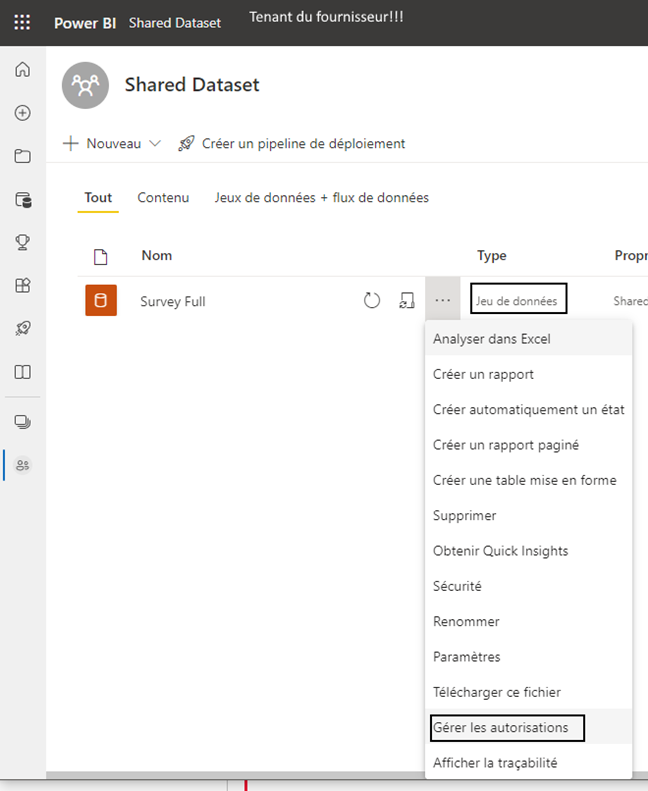Choose Créer un rapport paginé
The width and height of the screenshot is (648, 791).
528,444
